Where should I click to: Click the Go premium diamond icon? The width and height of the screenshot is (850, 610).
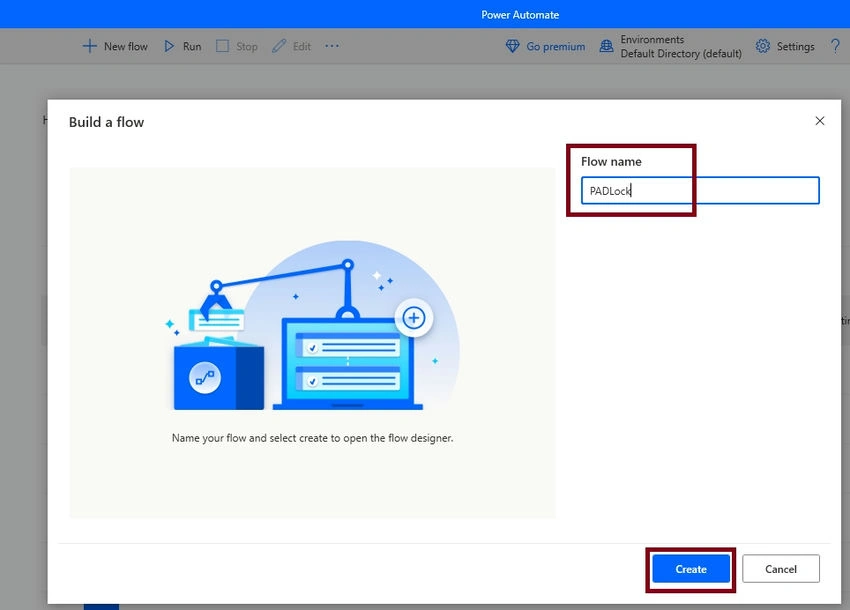point(512,46)
